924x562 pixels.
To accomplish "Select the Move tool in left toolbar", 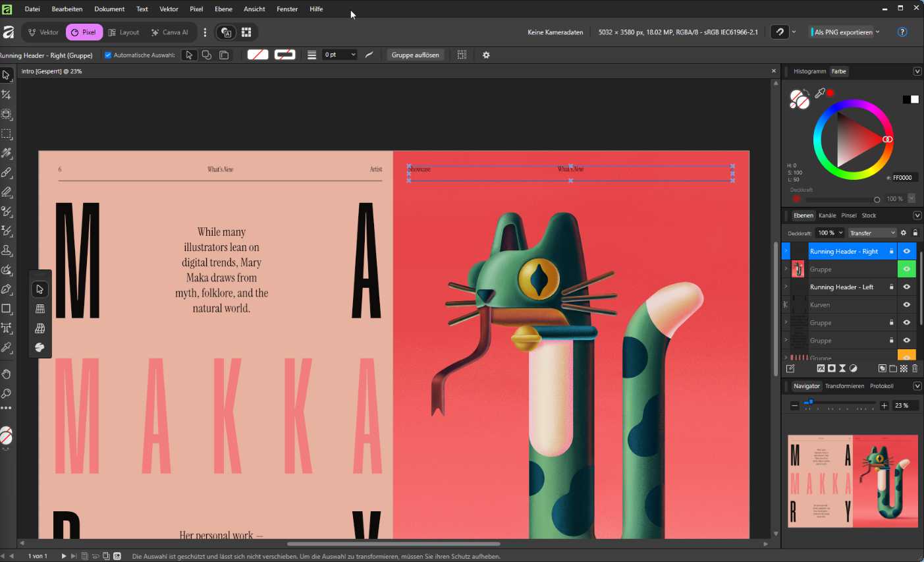I will 7,75.
